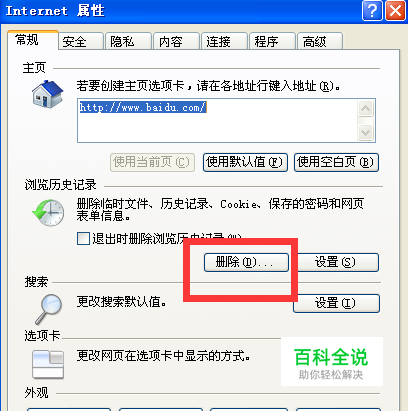This screenshot has height=411, width=408.
Task: Open browsing history 设置(S) button
Action: [x=337, y=262]
